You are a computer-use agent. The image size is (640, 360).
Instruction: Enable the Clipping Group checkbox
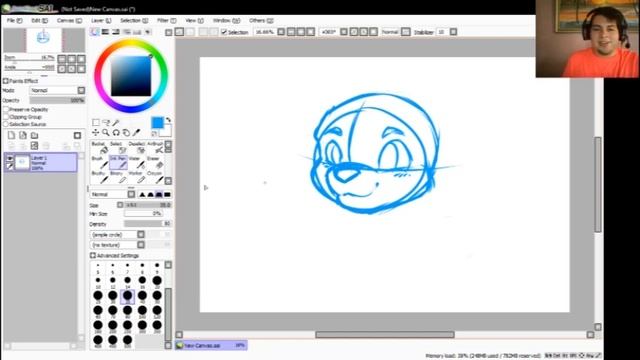(x=6, y=117)
